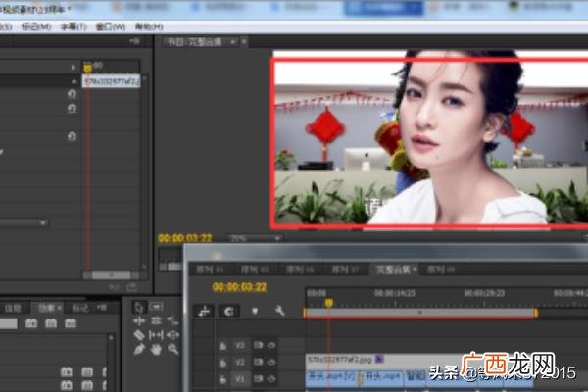Toggle lock on track V2

[222, 363]
